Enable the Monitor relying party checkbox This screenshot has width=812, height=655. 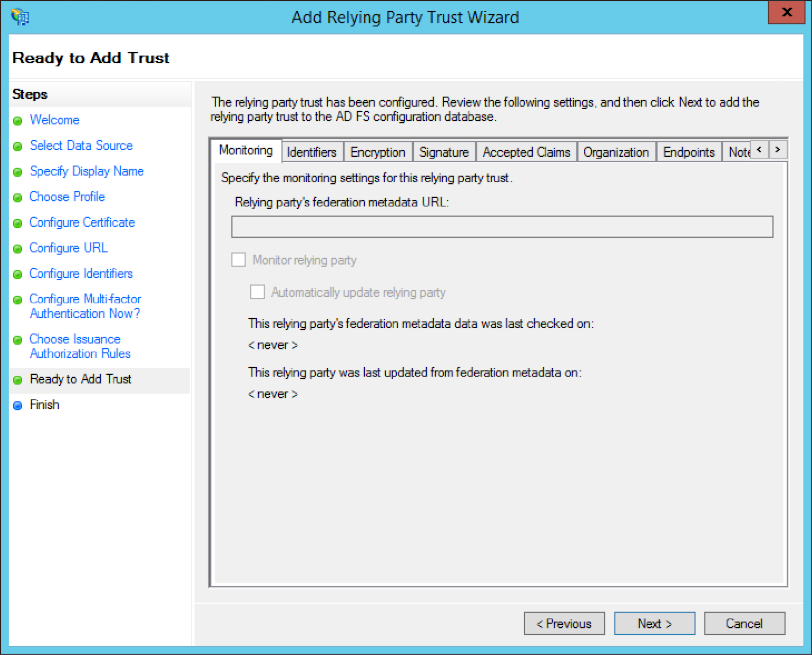(238, 259)
